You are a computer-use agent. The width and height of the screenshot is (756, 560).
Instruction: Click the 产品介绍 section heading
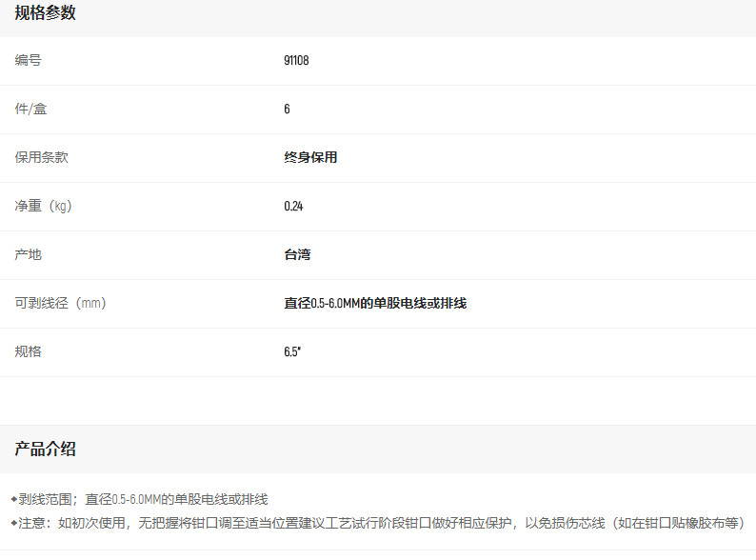pyautogui.click(x=45, y=449)
